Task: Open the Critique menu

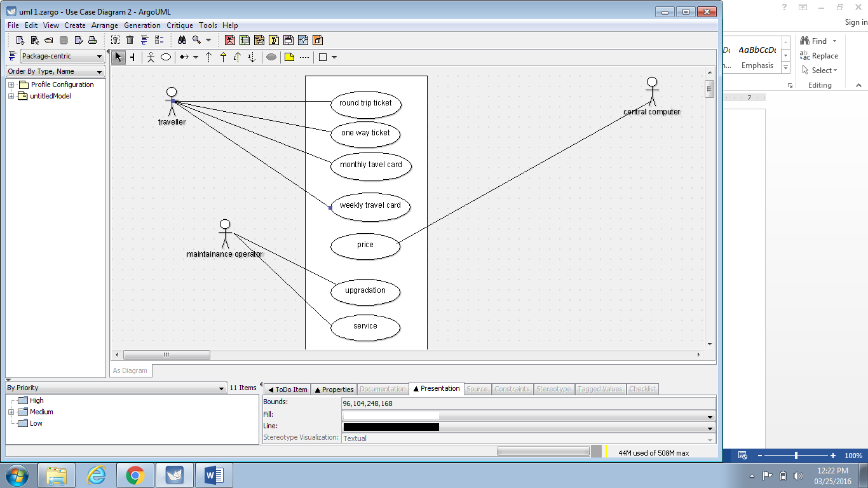Action: (x=180, y=25)
